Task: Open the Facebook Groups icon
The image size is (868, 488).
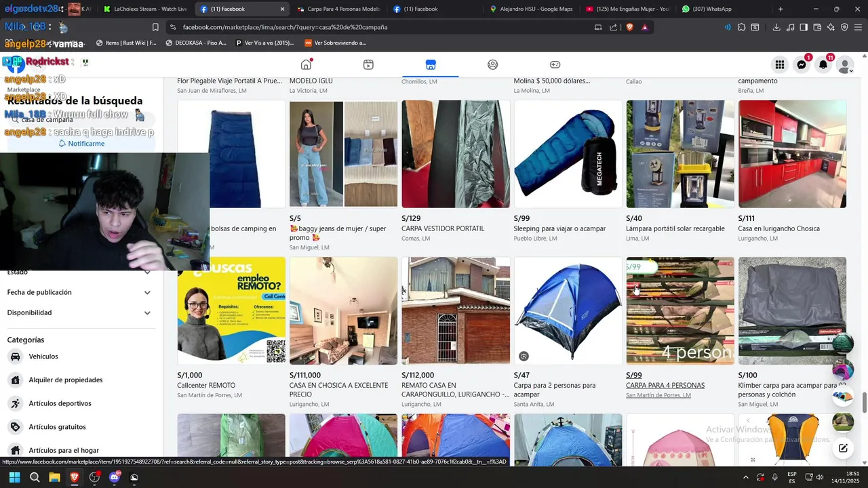Action: coord(493,64)
